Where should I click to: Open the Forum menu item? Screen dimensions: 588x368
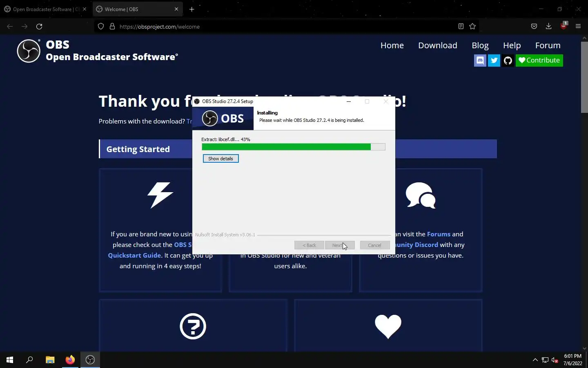pos(548,45)
